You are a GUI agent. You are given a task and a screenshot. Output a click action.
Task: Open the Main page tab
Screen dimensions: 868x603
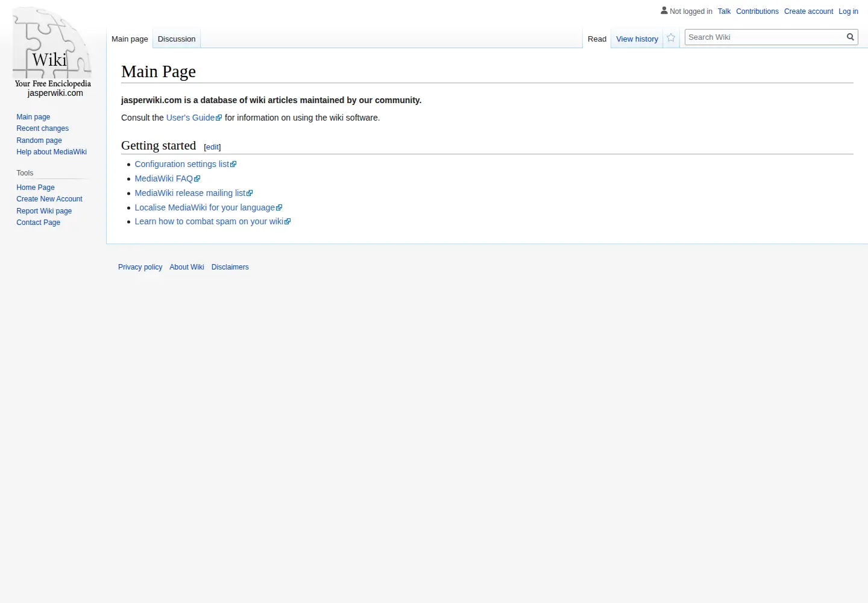[x=130, y=39]
